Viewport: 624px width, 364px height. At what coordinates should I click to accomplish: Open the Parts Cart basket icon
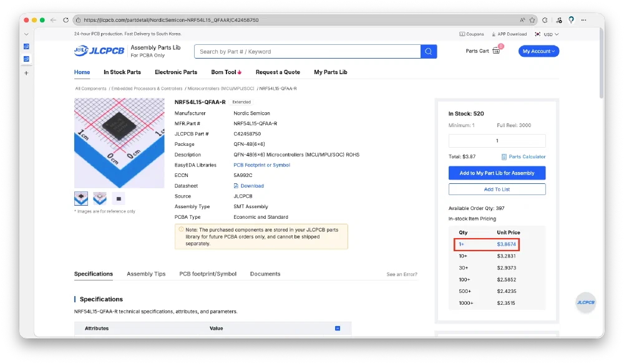[x=496, y=50]
